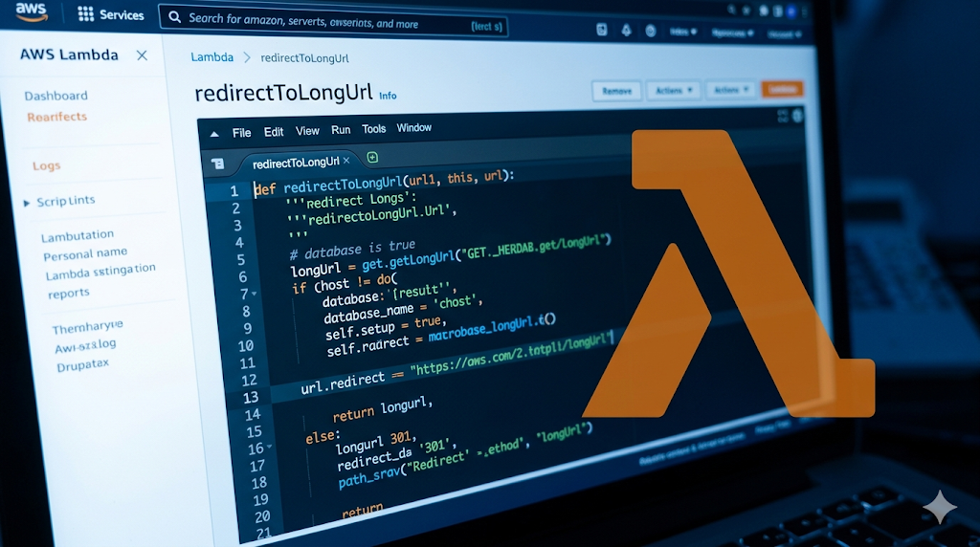This screenshot has height=547, width=980.
Task: Open the Info link beside function title
Action: point(388,96)
